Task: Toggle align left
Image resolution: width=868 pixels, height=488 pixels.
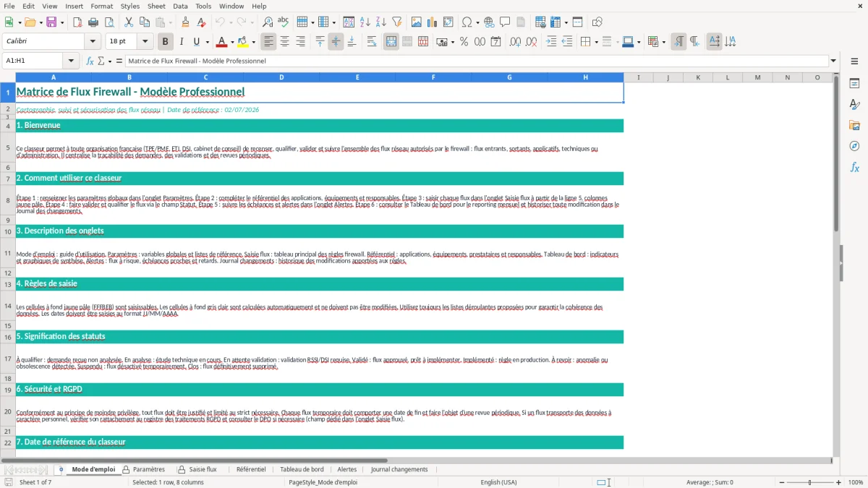Action: pyautogui.click(x=268, y=42)
